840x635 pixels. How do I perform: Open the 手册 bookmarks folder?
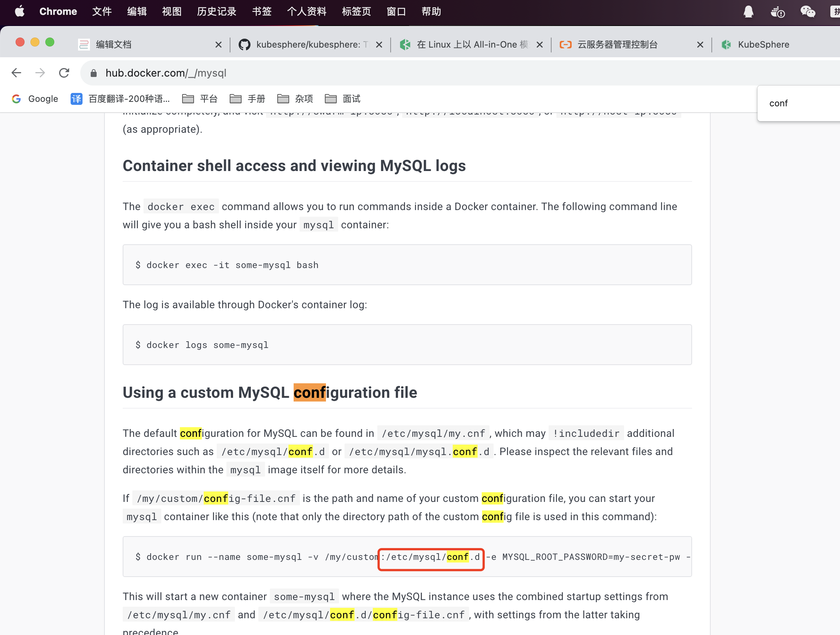click(247, 99)
